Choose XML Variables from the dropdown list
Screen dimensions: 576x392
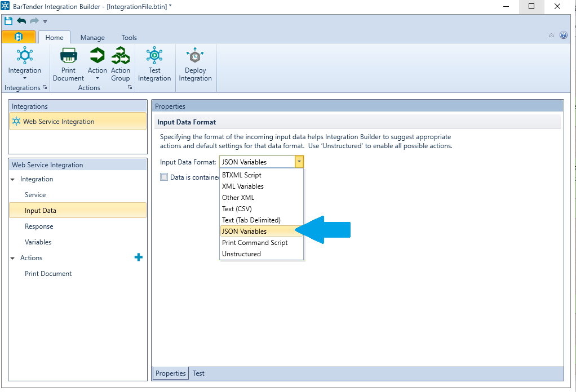point(262,186)
